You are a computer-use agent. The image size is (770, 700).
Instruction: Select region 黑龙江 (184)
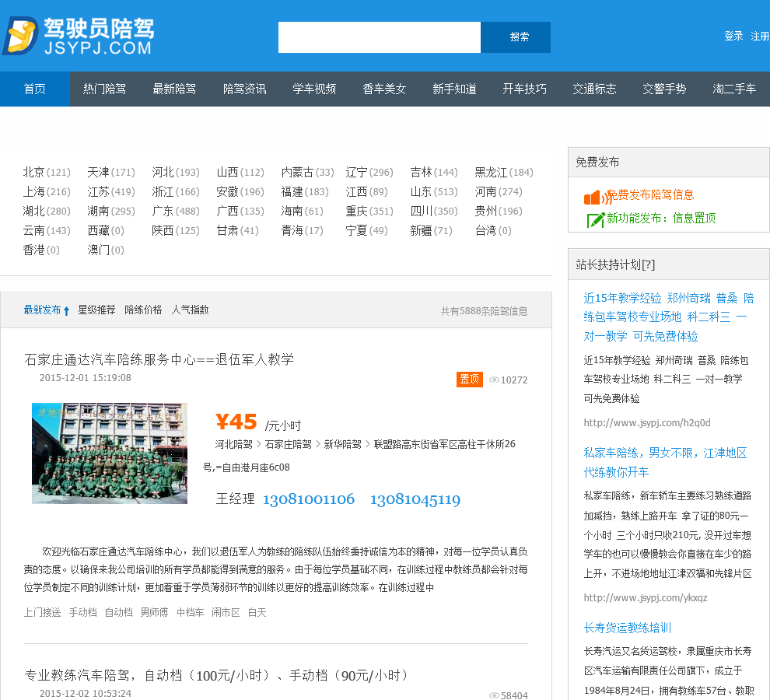click(x=504, y=173)
